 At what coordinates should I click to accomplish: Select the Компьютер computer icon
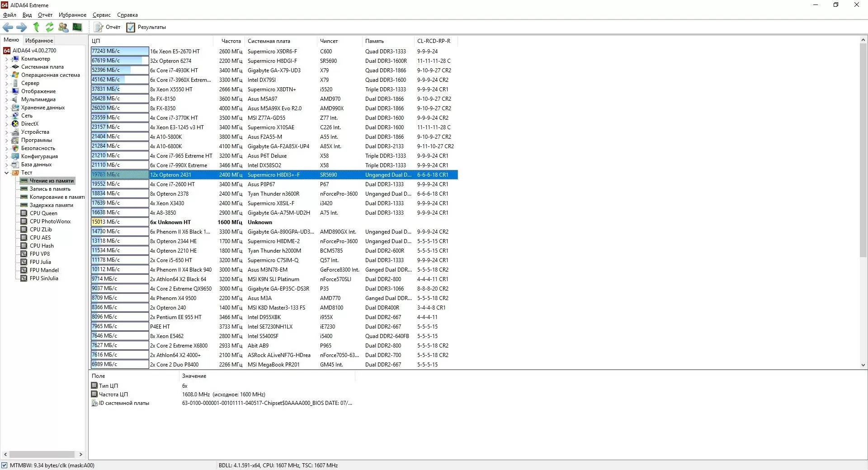tap(15, 59)
